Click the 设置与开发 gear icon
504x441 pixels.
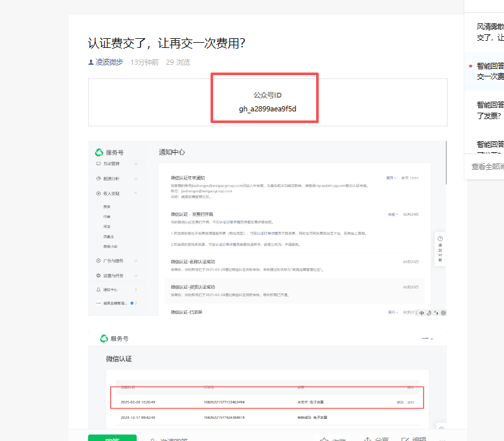[x=98, y=276]
